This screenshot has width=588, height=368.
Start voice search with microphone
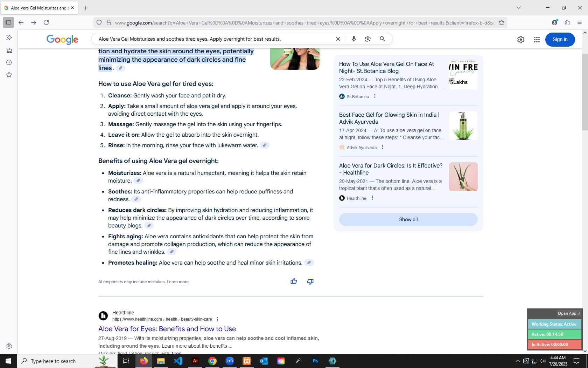coord(354,39)
